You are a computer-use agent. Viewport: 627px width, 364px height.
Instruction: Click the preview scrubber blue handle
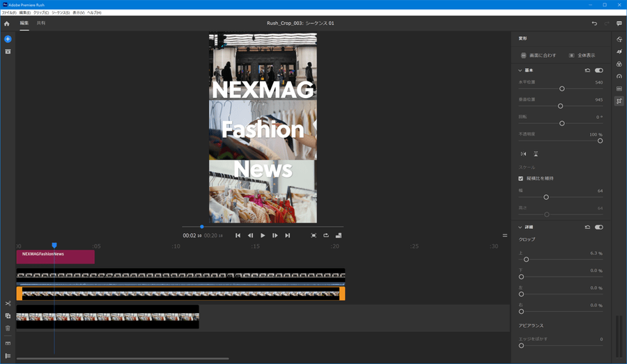click(202, 227)
